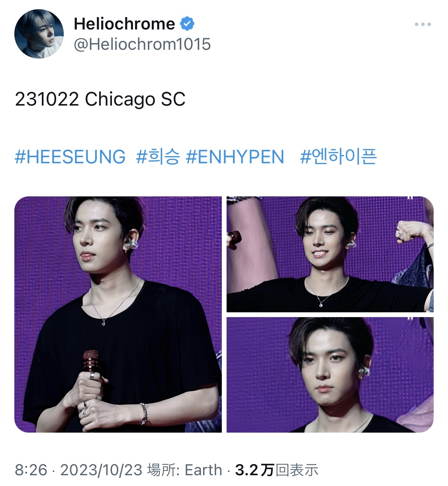Open the #엔하이픈 hashtag

pyautogui.click(x=338, y=157)
